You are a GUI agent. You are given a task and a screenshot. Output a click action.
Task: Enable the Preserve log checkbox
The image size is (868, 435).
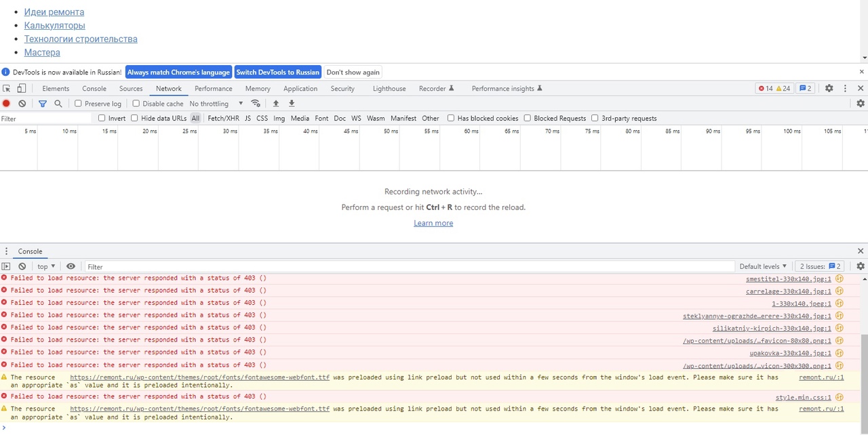(79, 104)
